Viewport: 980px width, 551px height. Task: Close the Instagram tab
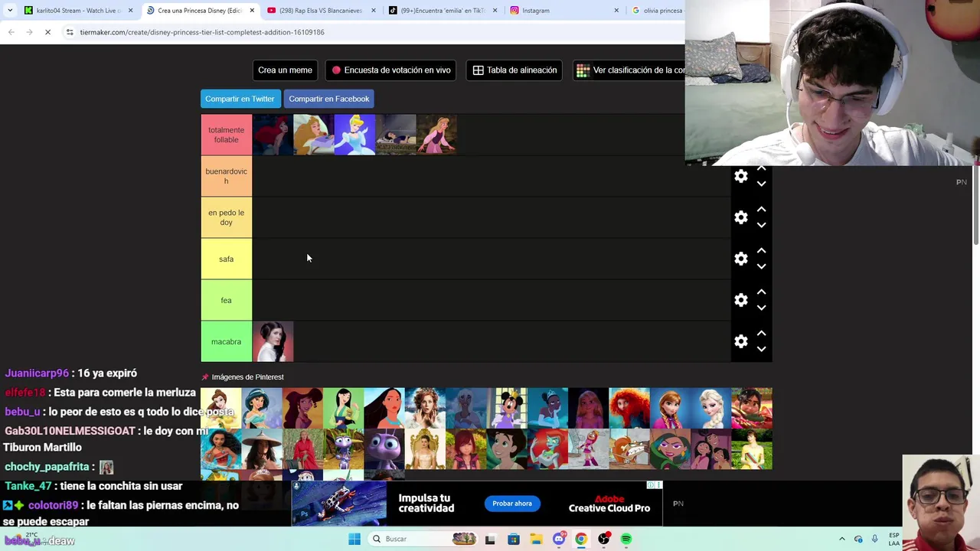616,11
